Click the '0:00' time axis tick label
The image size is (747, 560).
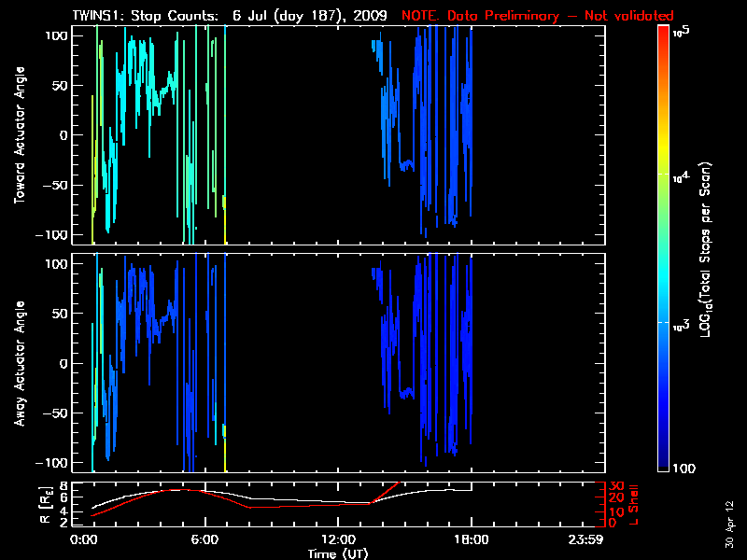[x=84, y=540]
